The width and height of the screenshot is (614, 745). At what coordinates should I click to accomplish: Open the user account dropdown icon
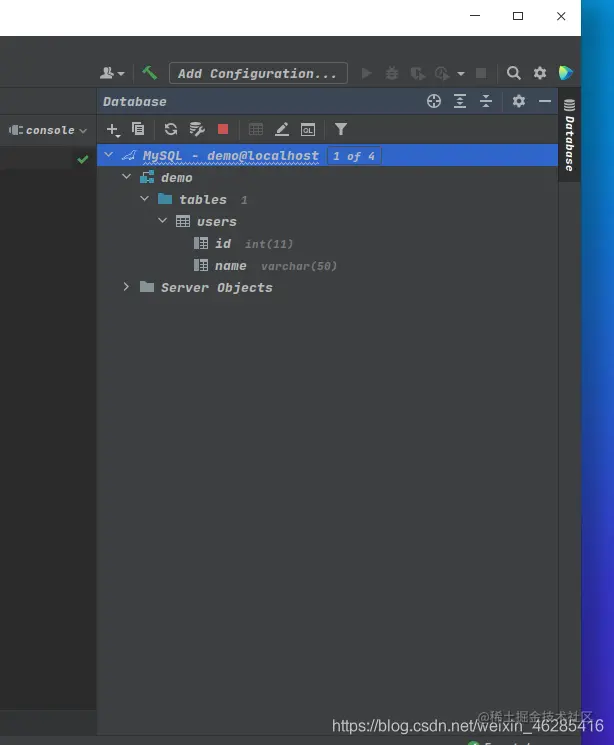[112, 73]
